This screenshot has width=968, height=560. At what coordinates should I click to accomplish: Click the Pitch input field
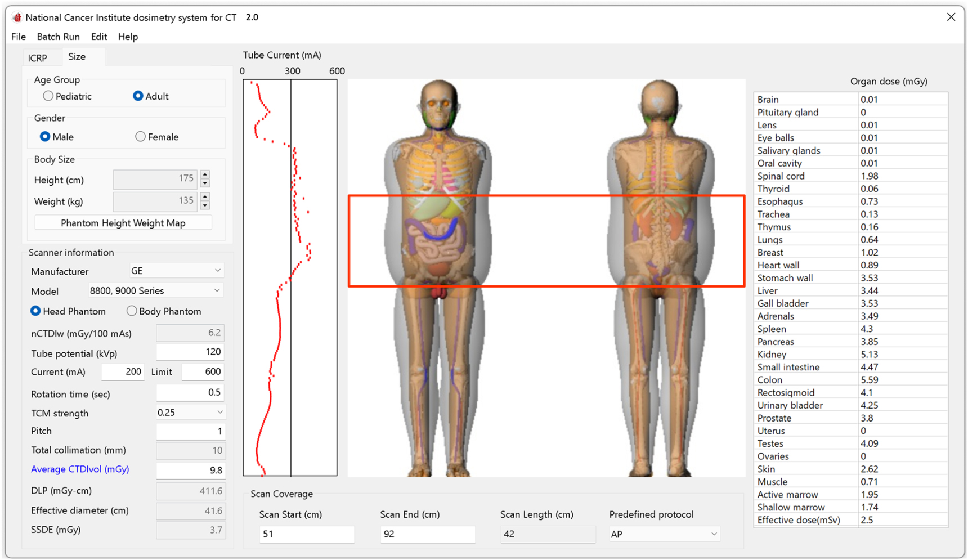tap(190, 431)
